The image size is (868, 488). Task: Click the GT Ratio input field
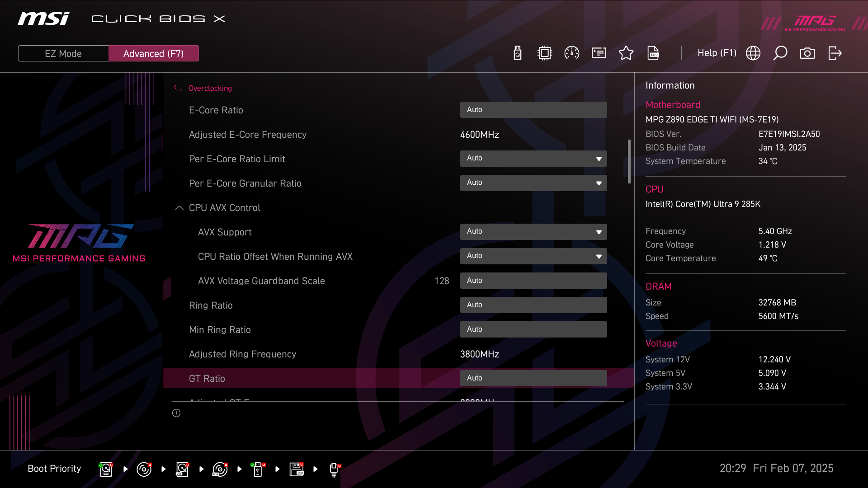point(533,378)
